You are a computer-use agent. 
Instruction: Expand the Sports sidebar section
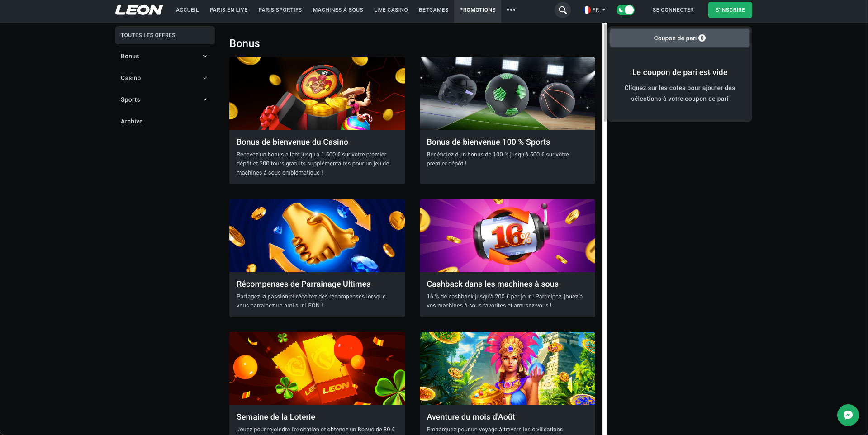165,99
